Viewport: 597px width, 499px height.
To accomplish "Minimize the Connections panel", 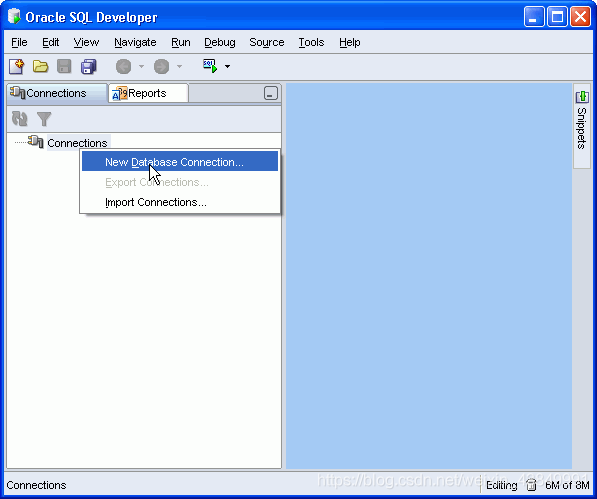I will [x=271, y=93].
